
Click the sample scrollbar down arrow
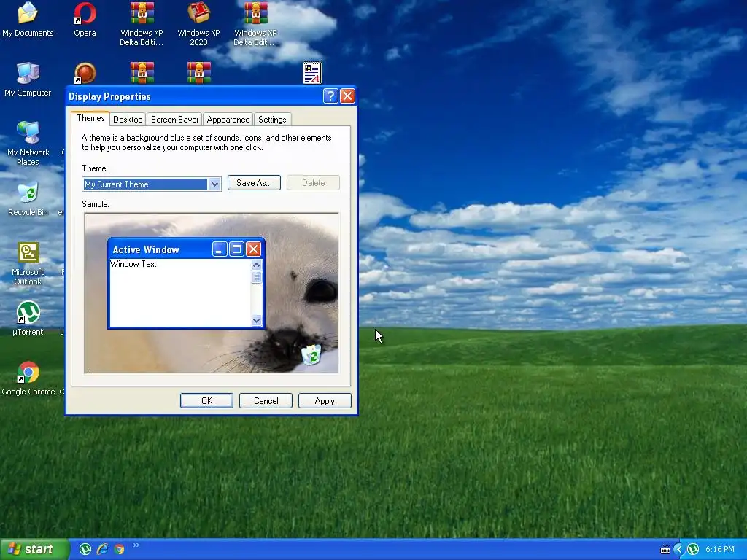coord(256,321)
